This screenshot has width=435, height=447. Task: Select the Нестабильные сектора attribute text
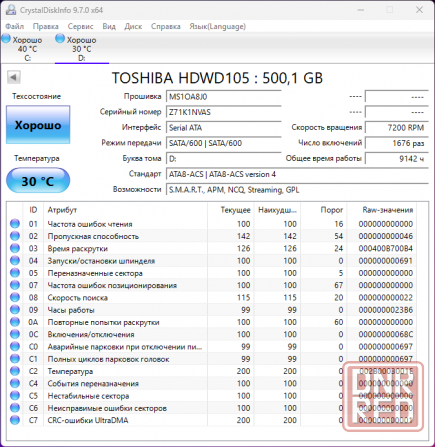point(88,396)
